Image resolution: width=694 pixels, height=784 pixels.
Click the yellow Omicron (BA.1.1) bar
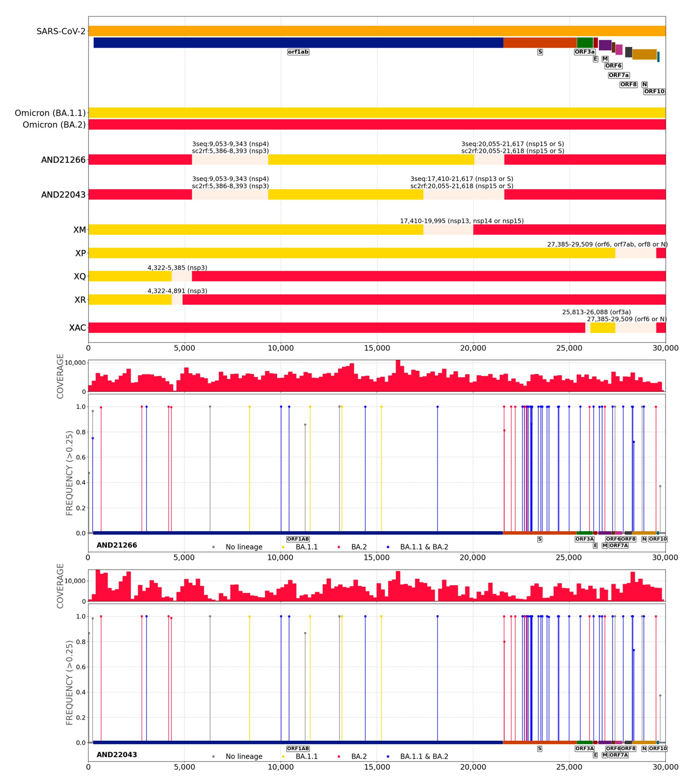point(376,112)
